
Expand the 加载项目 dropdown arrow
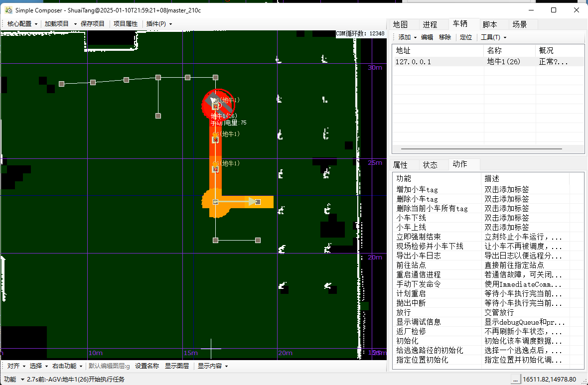tap(75, 24)
